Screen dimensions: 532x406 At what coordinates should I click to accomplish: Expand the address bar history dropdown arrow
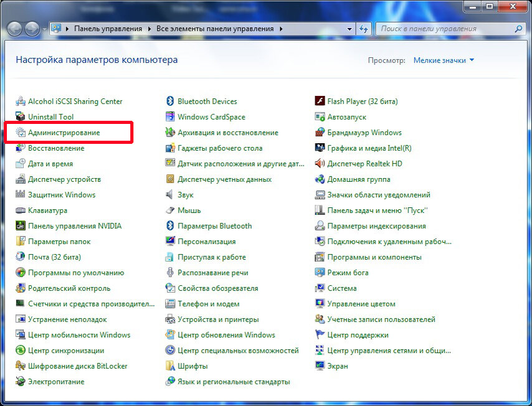(349, 29)
